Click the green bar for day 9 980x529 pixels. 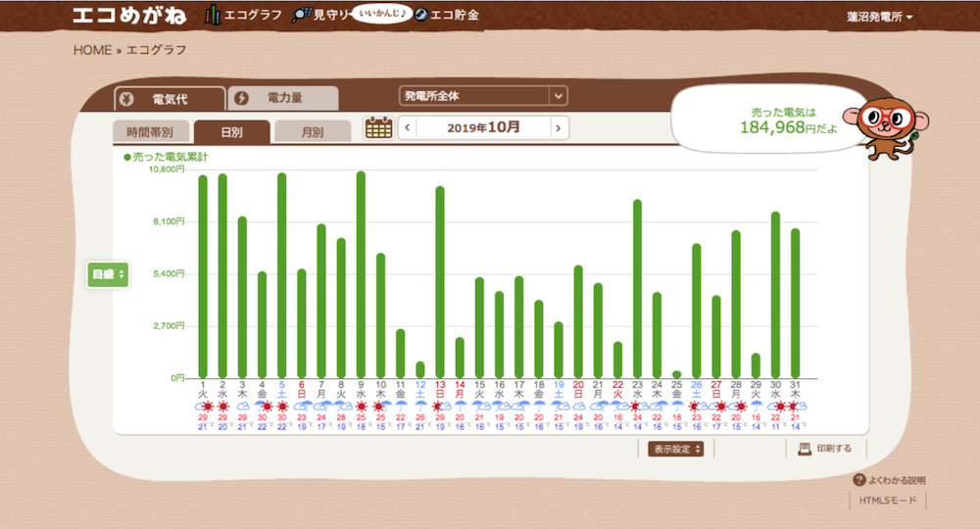(x=361, y=275)
